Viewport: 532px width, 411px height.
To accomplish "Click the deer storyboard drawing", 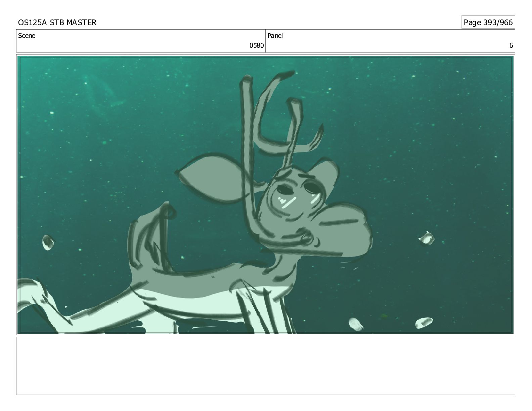I will tap(265, 195).
